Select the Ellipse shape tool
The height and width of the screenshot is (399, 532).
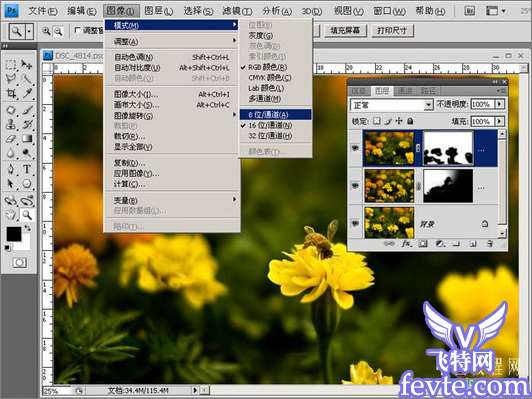click(26, 184)
